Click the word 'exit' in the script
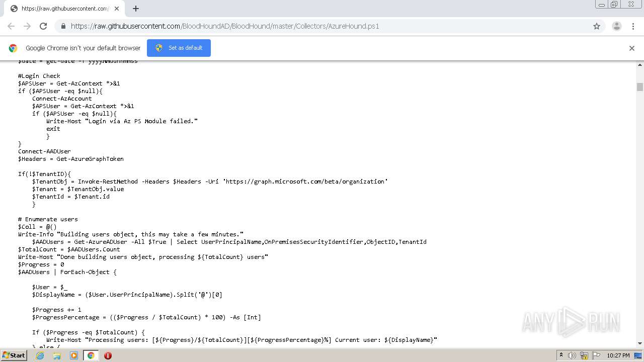644x362 pixels. (53, 129)
